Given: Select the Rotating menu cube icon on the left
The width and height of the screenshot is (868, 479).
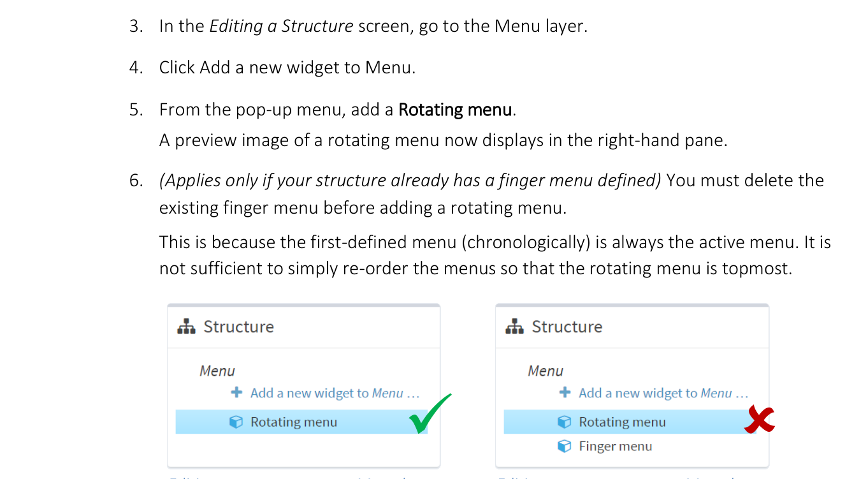Looking at the screenshot, I should click(236, 422).
